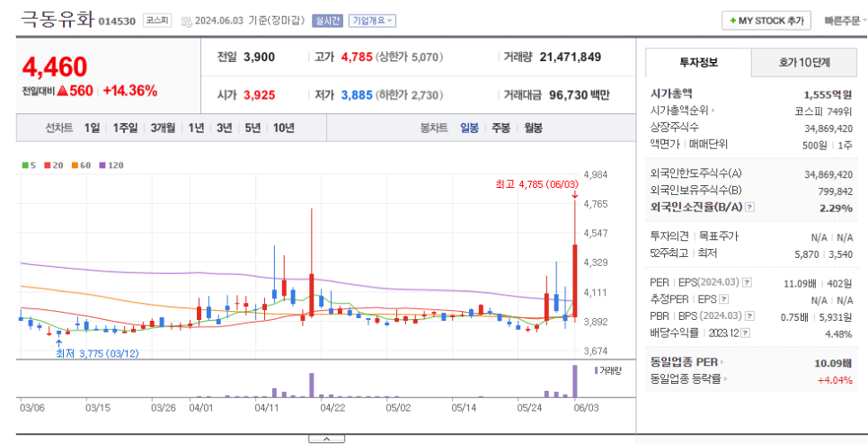
Task: Choose the 주봉 candle chart
Action: coord(501,128)
